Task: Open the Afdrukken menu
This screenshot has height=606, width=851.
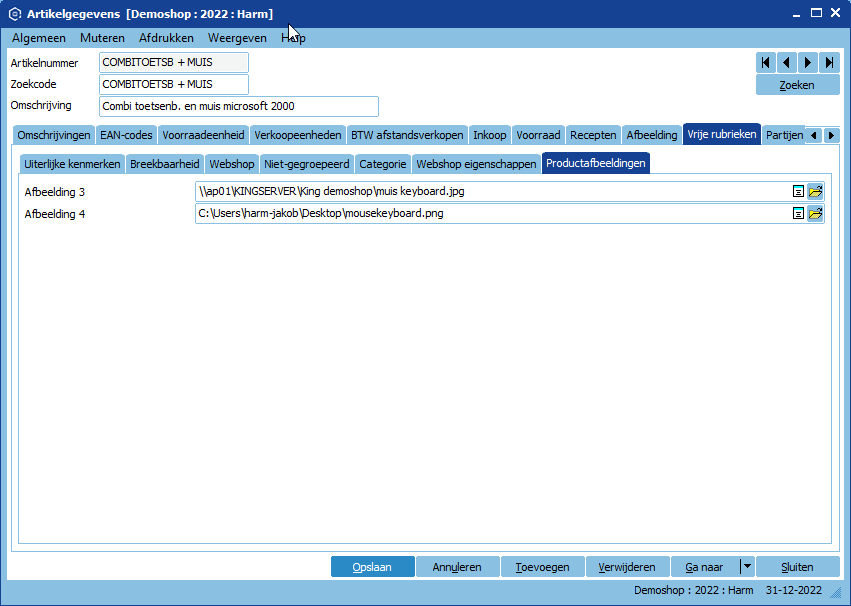Action: [166, 38]
